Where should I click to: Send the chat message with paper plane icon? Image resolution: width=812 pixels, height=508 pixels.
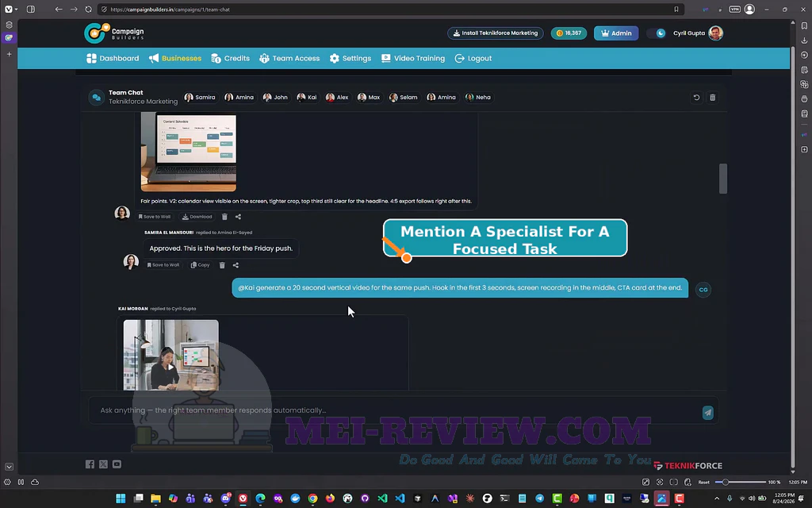click(x=707, y=412)
